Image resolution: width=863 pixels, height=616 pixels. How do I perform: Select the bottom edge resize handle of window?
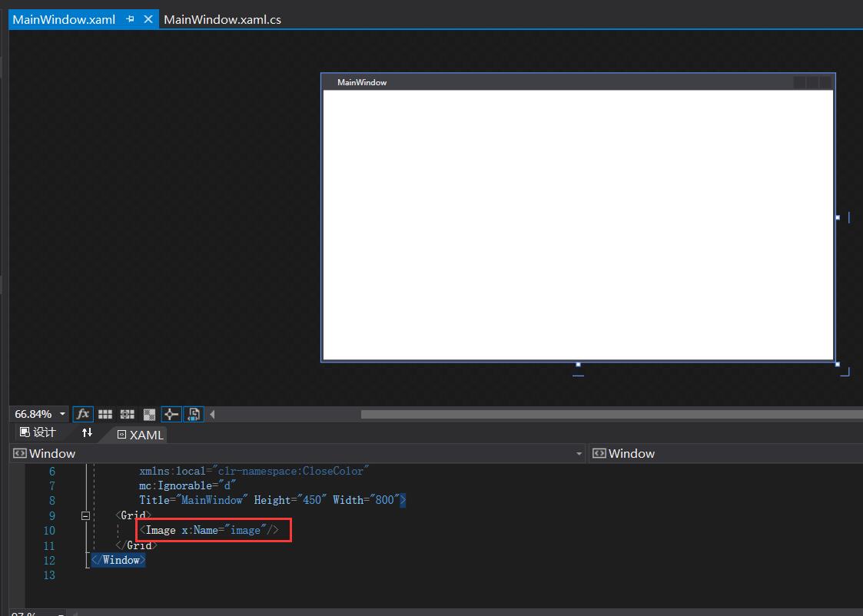578,365
